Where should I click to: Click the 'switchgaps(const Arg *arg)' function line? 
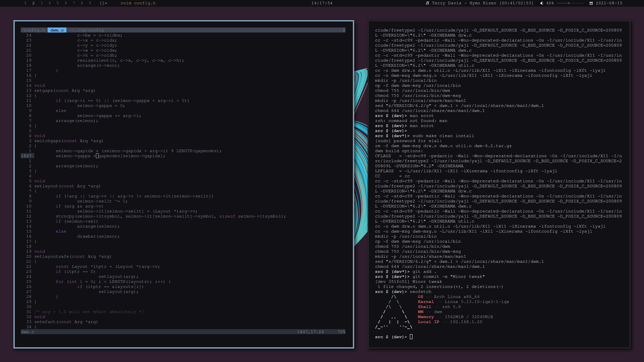click(69, 141)
